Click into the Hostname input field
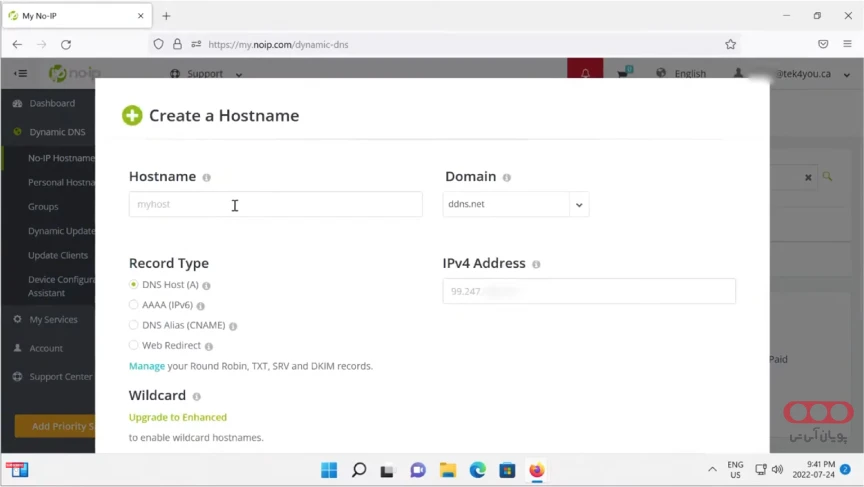This screenshot has width=864, height=487. (276, 204)
